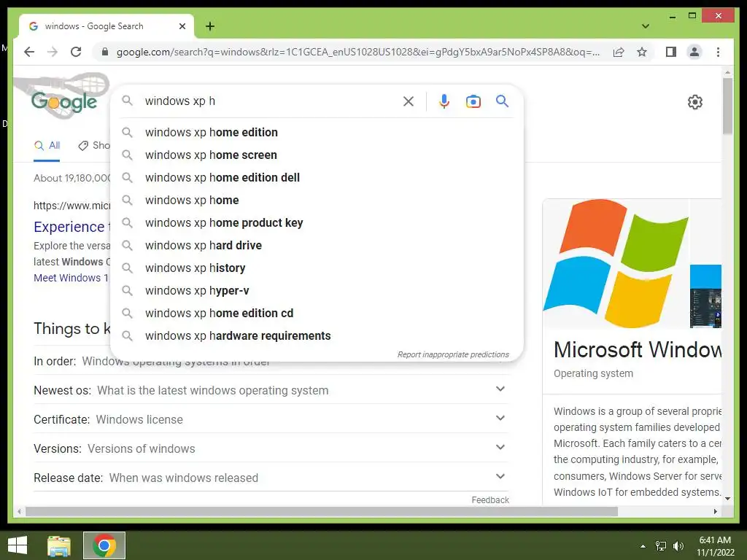Image resolution: width=747 pixels, height=560 pixels.
Task: Start voice search with the microphone icon
Action: [x=444, y=101]
